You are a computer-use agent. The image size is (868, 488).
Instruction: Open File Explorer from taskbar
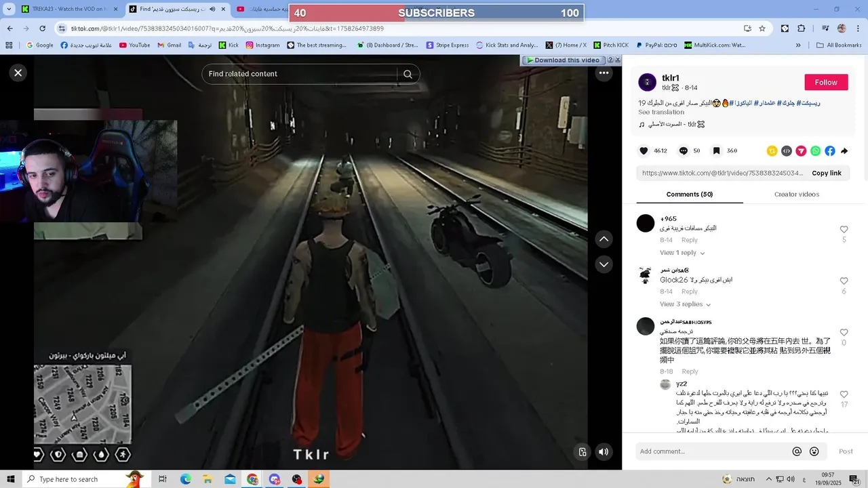(x=208, y=479)
